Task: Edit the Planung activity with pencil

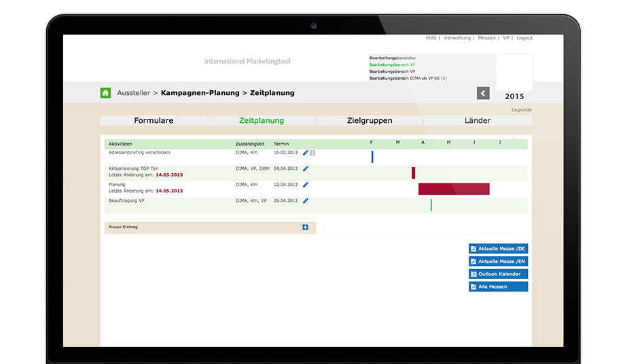Action: click(x=306, y=185)
